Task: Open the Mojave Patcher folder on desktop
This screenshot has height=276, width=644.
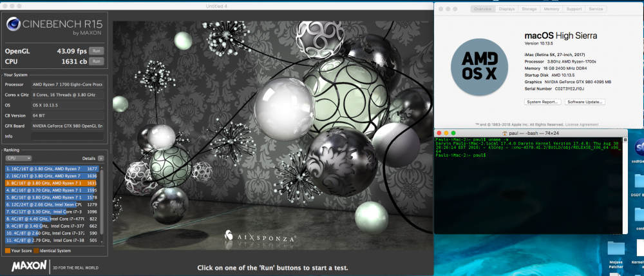Action: point(616,248)
